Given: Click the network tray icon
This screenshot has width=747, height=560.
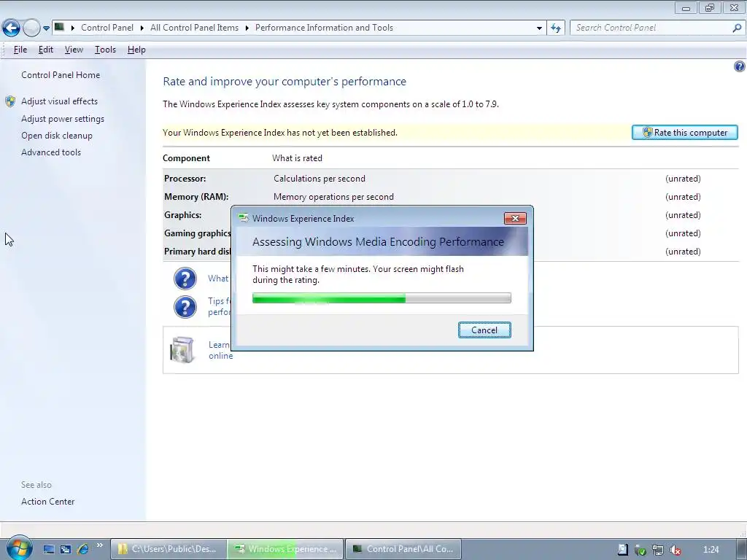Looking at the screenshot, I should pyautogui.click(x=658, y=550).
